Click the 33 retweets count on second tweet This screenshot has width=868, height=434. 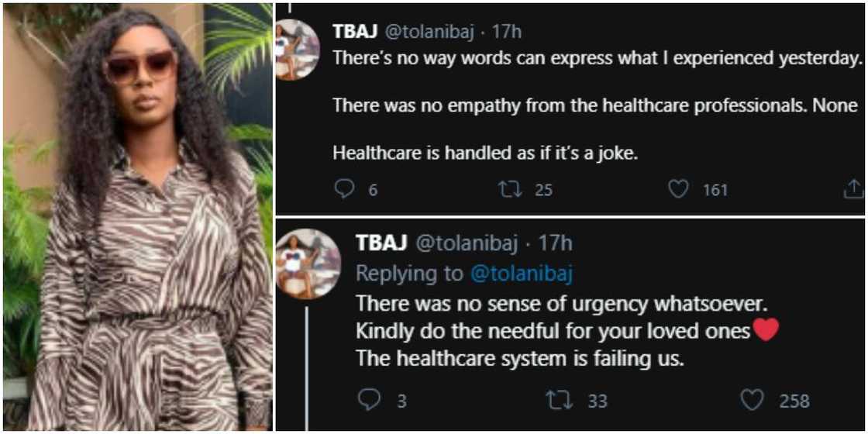(597, 401)
